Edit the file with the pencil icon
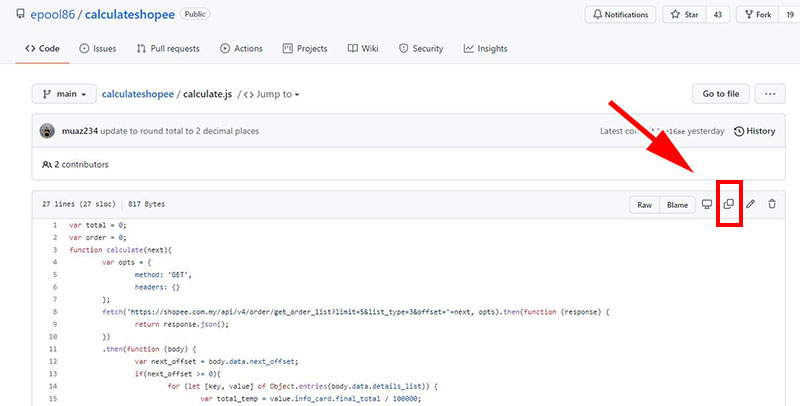The image size is (800, 406). click(x=751, y=204)
